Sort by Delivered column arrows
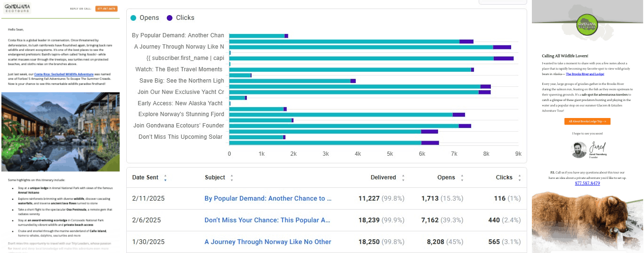 403,178
